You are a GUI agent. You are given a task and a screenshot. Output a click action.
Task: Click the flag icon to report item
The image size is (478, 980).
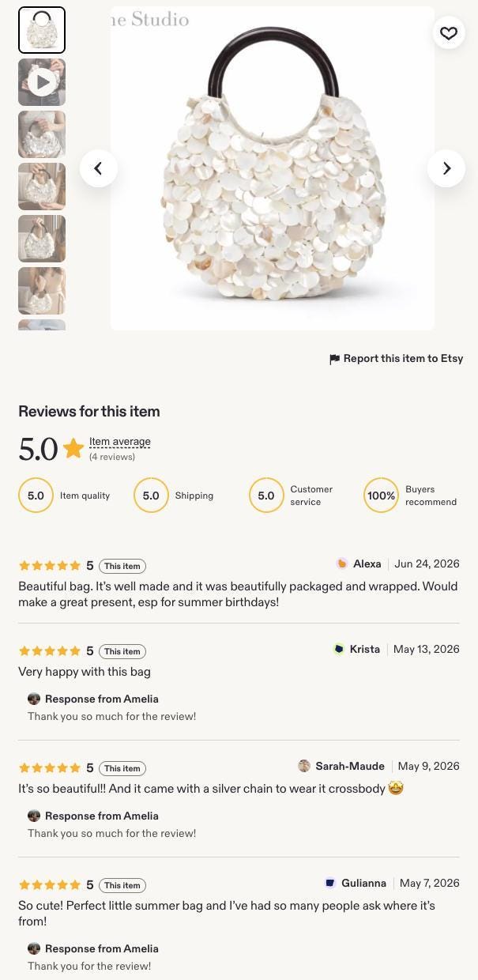(x=335, y=360)
